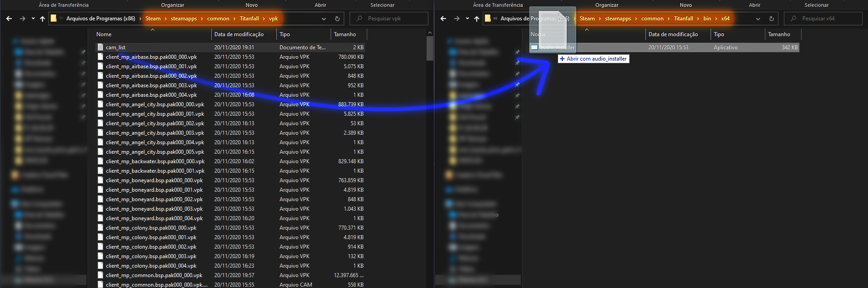Navigate to bin in x64 window breadcrumb

tap(707, 19)
